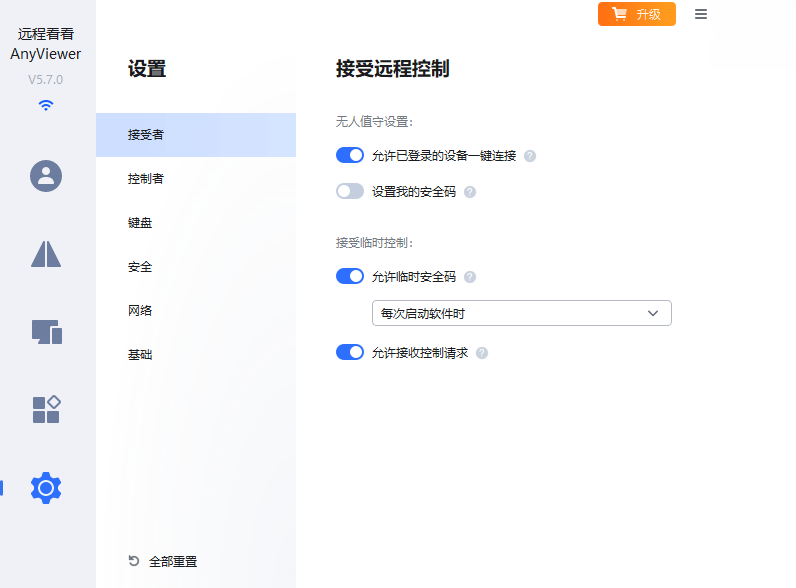Open the devices list icon in sidebar
This screenshot has width=796, height=588.
(x=47, y=332)
